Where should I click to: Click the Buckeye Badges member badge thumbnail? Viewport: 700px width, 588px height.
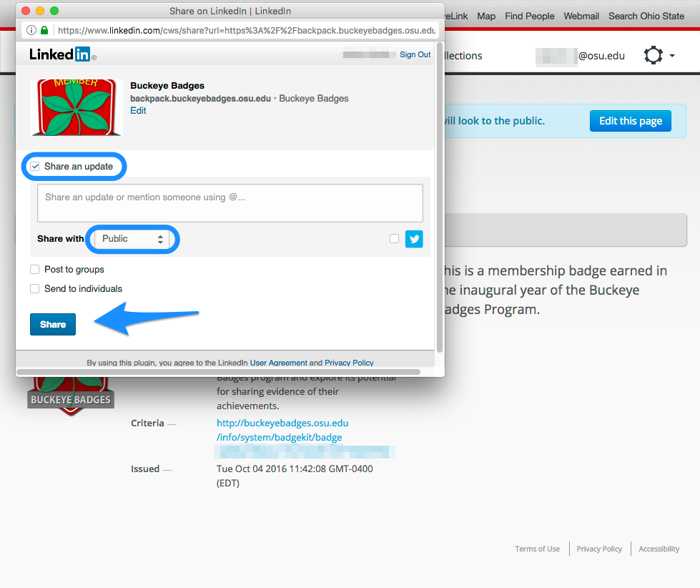click(x=77, y=107)
